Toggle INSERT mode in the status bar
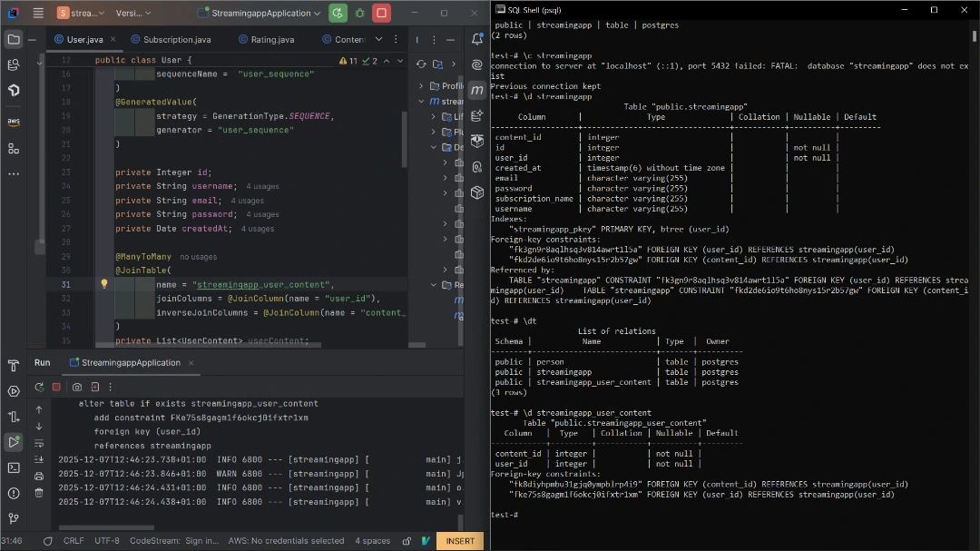 coord(460,540)
